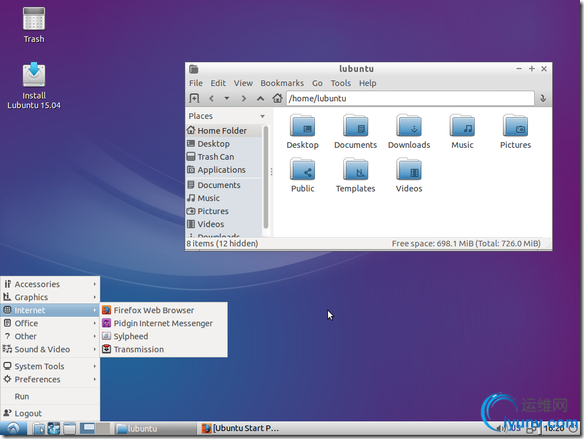Launch the Install Lubuntu 15.04 desktop icon
Screen dimensions: 584x439
point(34,86)
